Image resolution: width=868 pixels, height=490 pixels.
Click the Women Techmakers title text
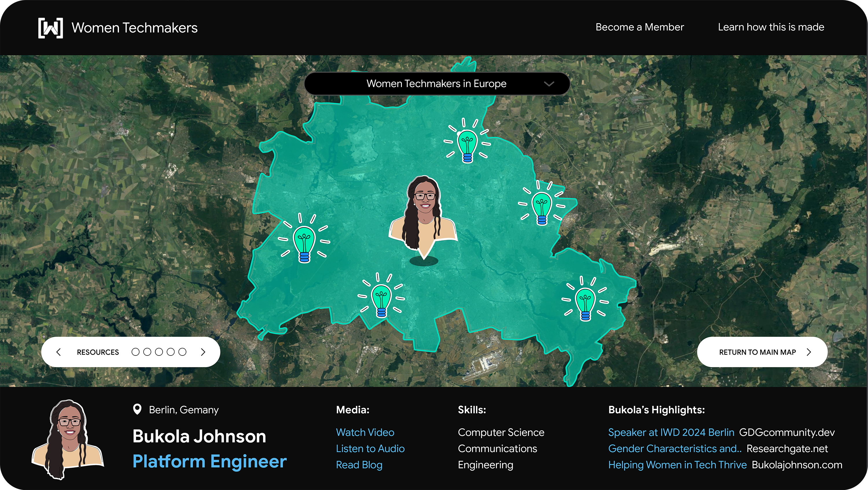point(135,28)
